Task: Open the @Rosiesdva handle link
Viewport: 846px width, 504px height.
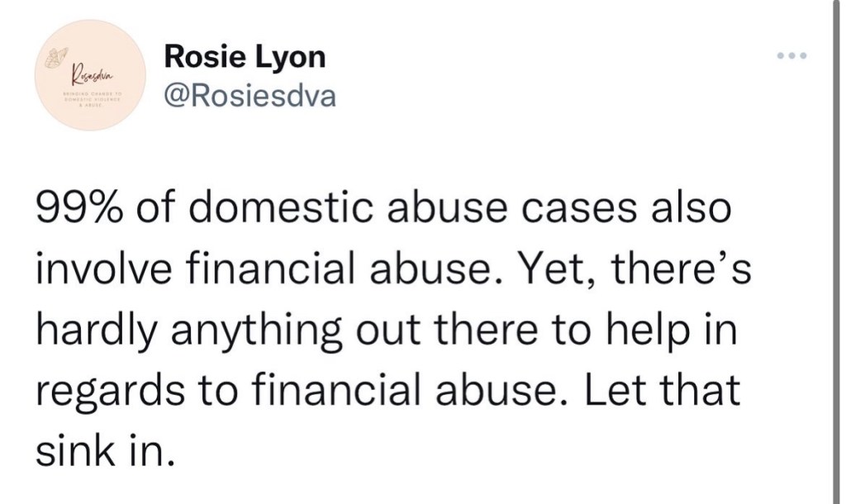Action: 250,97
